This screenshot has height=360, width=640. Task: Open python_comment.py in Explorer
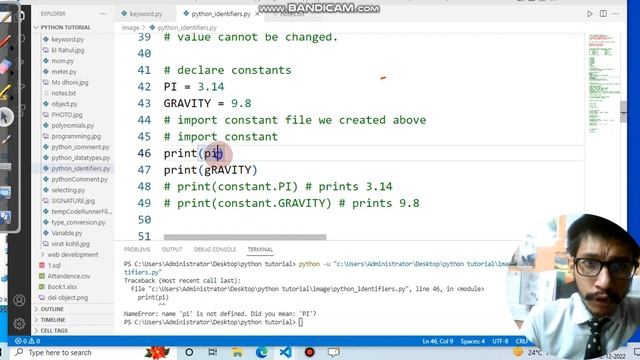click(80, 147)
